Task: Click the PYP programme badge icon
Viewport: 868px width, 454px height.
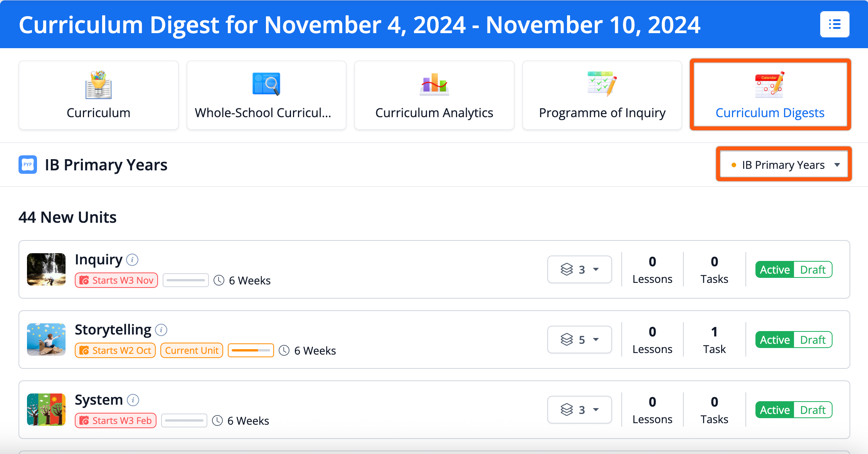Action: point(28,165)
